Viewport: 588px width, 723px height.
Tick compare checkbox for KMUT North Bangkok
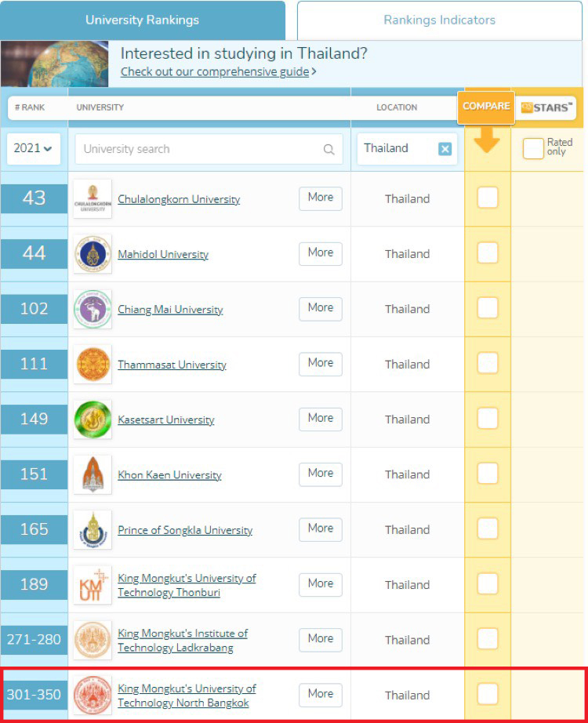pos(488,694)
